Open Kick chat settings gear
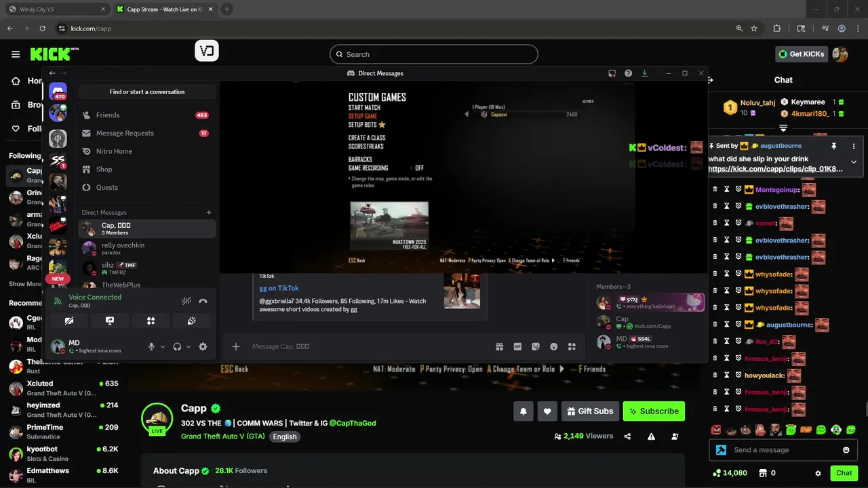Screen dimensions: 868x488 coord(818,473)
